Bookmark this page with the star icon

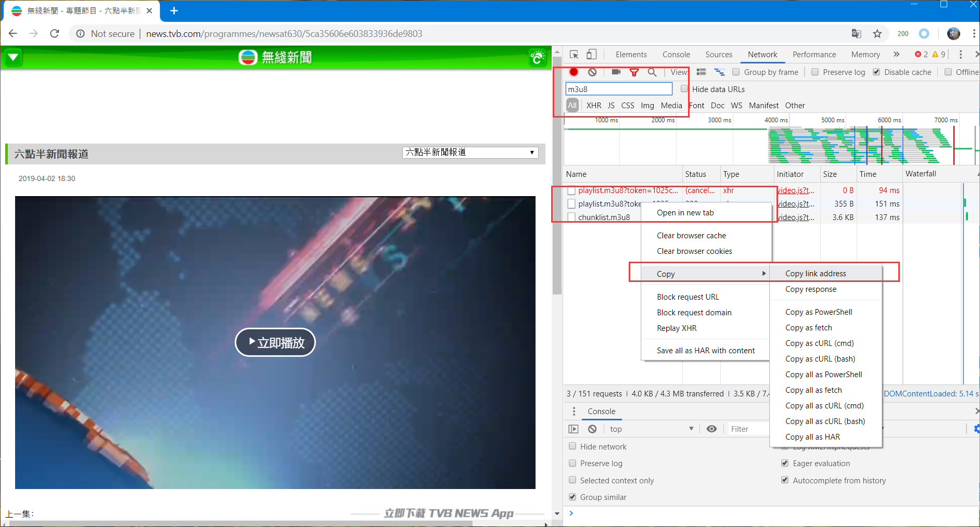click(877, 34)
